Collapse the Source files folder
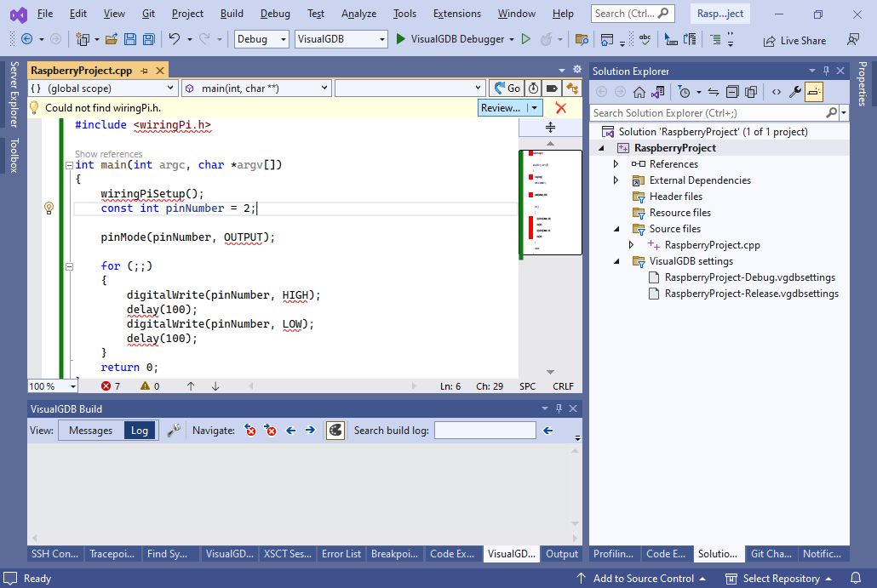877x588 pixels. 617,229
